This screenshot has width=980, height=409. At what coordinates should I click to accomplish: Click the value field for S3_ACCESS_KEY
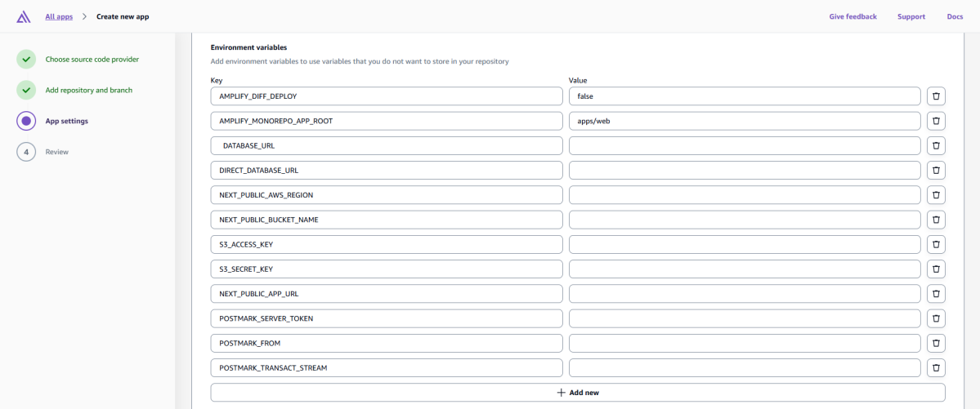click(745, 245)
